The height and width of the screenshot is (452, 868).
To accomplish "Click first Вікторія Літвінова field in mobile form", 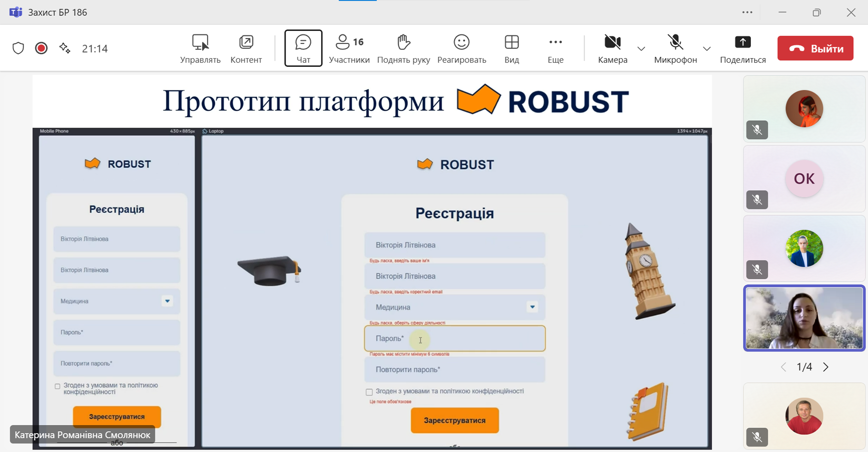I will [x=117, y=239].
